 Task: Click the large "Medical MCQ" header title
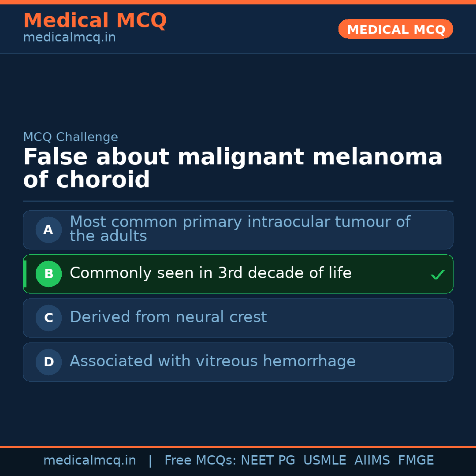(95, 21)
